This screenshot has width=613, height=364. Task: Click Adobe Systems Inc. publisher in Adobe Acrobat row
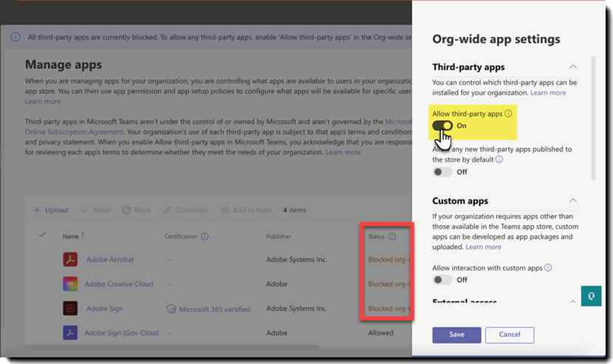point(296,259)
